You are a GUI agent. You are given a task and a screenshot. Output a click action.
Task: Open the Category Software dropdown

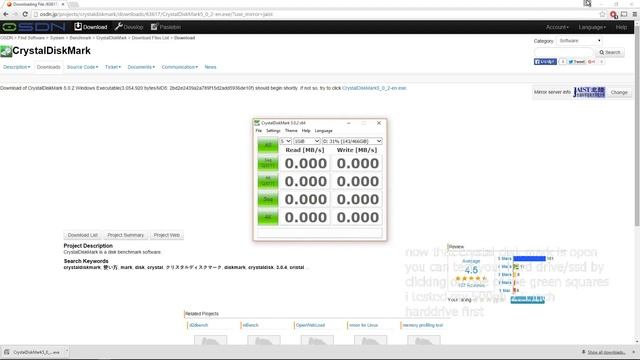click(579, 41)
